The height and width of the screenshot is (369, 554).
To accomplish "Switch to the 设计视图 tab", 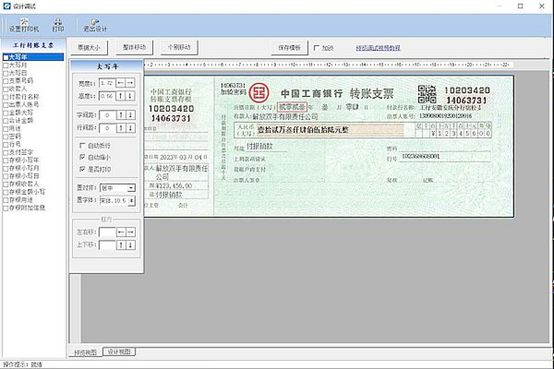I will (x=119, y=352).
